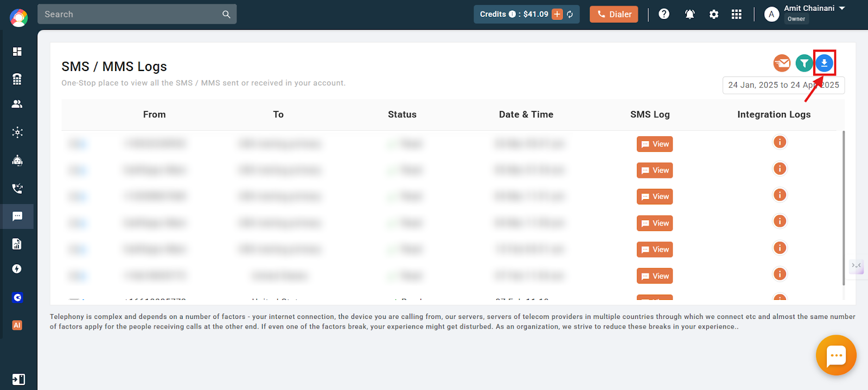Viewport: 868px width, 390px height.
Task: Open the bot icon in sidebar
Action: pos(17,160)
